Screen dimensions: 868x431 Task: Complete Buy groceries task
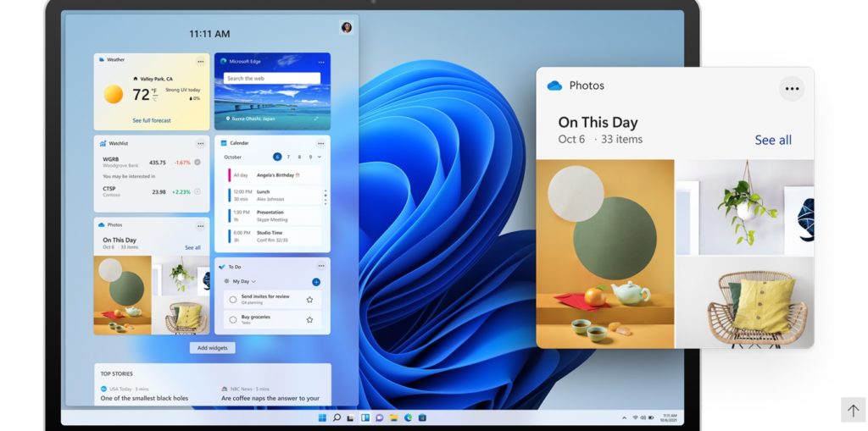232,319
